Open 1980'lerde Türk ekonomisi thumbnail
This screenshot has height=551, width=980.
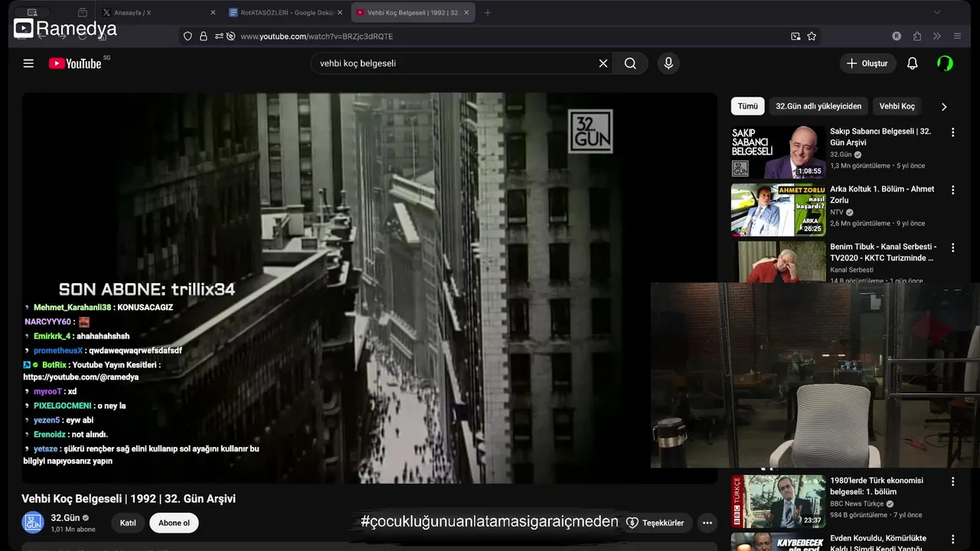[778, 501]
